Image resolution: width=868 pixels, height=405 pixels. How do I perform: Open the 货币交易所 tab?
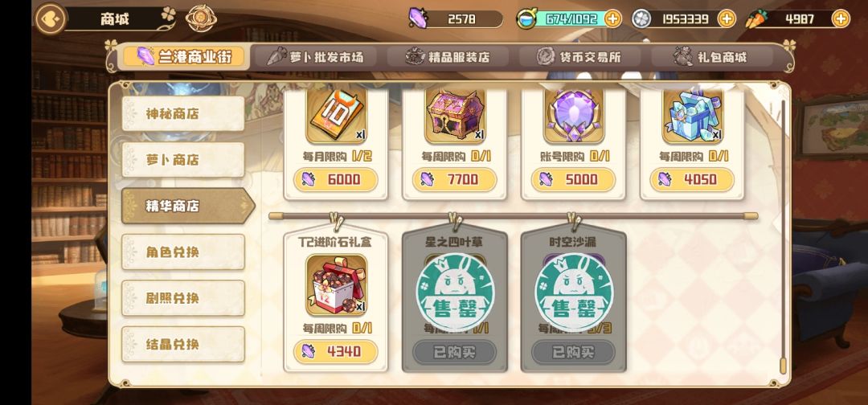click(579, 56)
